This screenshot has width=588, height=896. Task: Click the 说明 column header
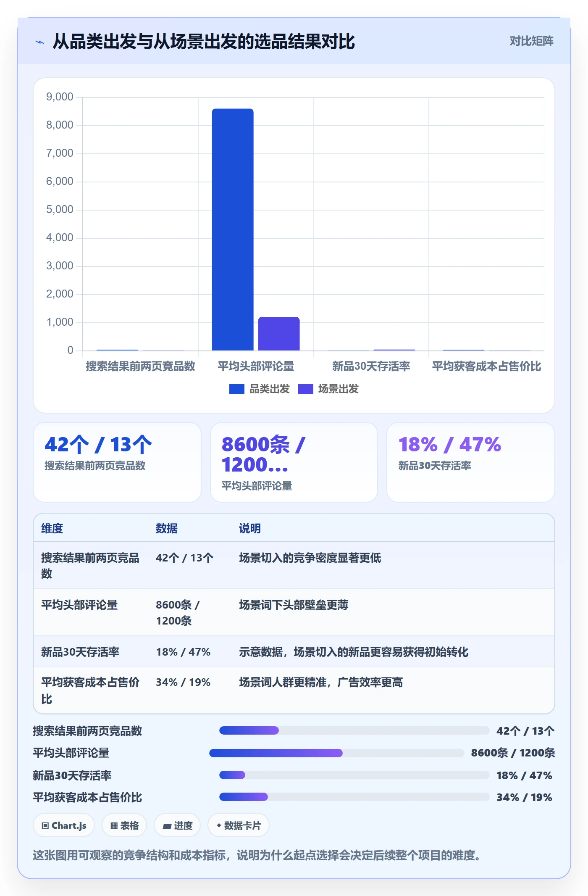tap(250, 528)
